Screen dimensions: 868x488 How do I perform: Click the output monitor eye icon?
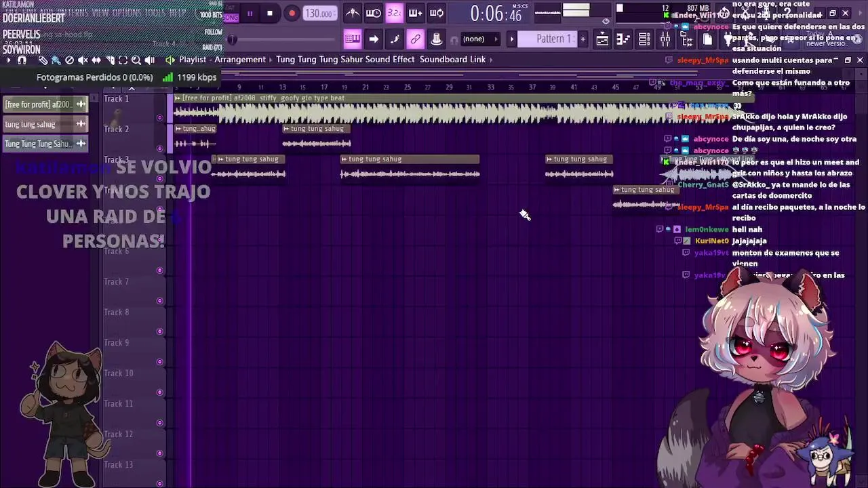point(606,21)
